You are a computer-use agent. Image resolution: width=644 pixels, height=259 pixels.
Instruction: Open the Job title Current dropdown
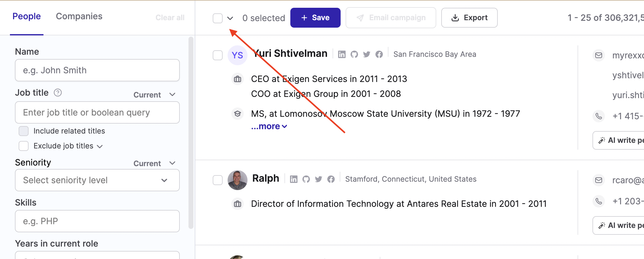pyautogui.click(x=155, y=95)
